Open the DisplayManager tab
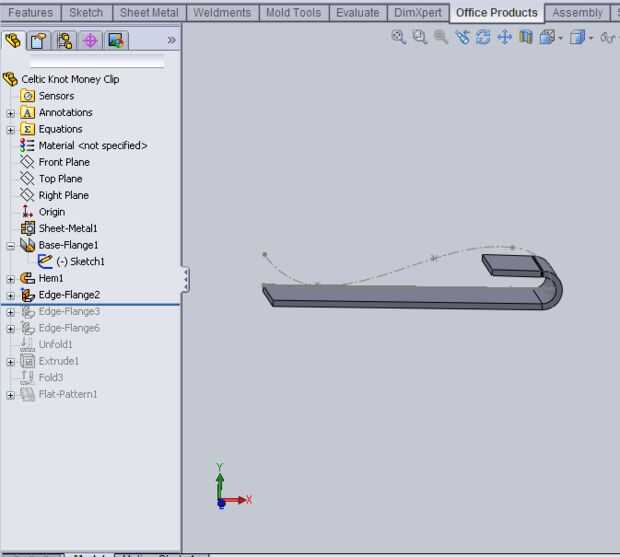The image size is (620, 557). [x=116, y=40]
